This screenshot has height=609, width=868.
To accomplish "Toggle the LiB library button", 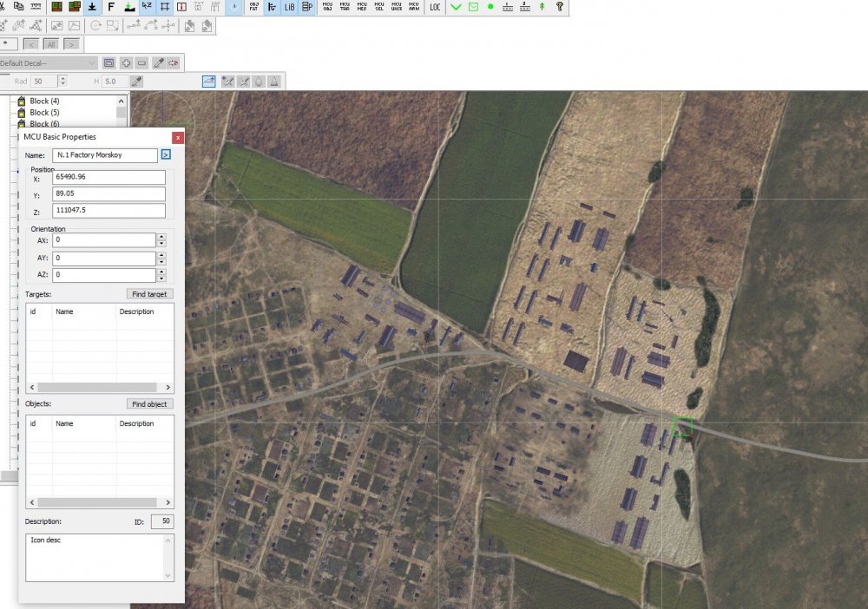I will click(289, 7).
